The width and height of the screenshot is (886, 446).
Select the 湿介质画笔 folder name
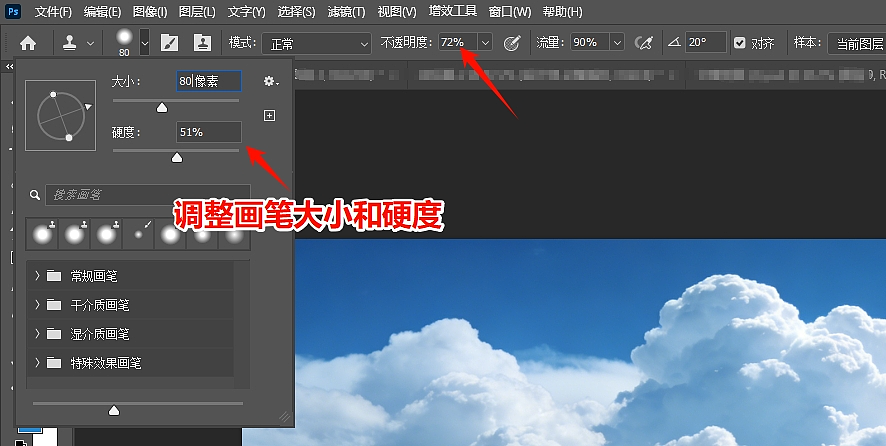[100, 334]
